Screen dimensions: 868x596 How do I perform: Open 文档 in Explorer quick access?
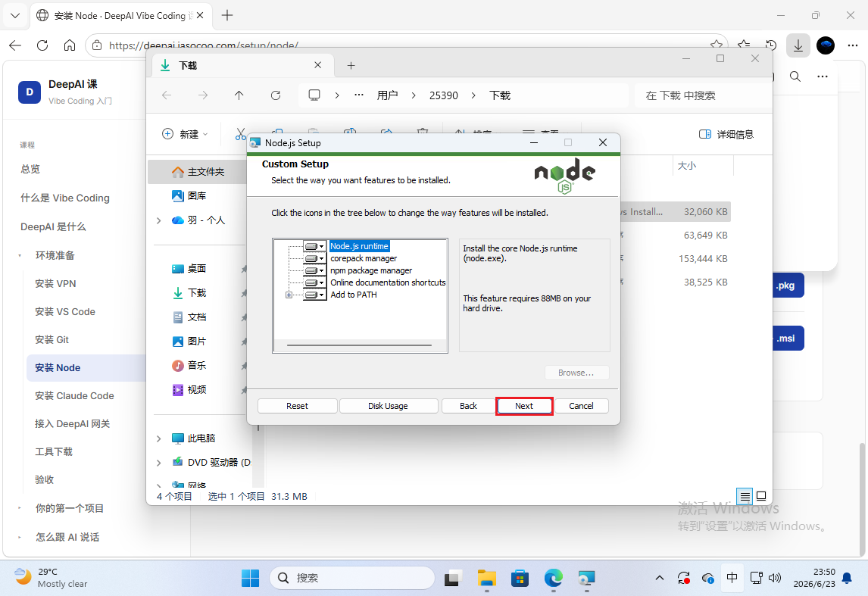click(189, 317)
